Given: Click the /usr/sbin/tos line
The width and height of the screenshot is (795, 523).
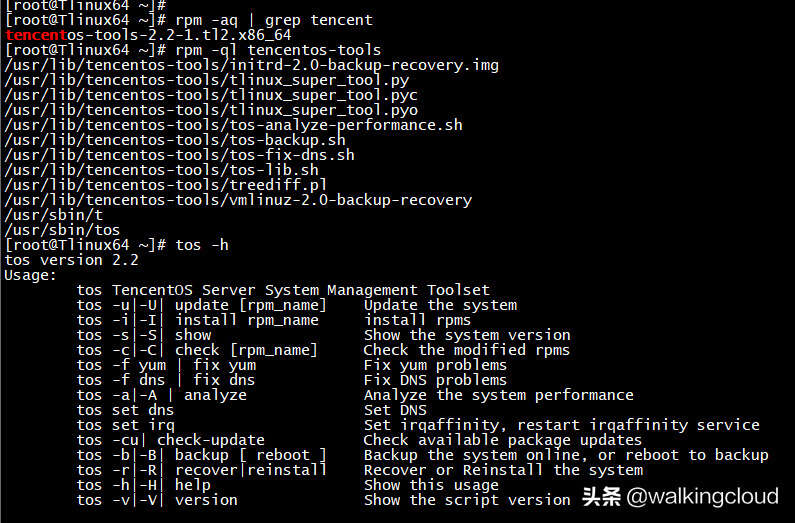Looking at the screenshot, I should pos(62,230).
